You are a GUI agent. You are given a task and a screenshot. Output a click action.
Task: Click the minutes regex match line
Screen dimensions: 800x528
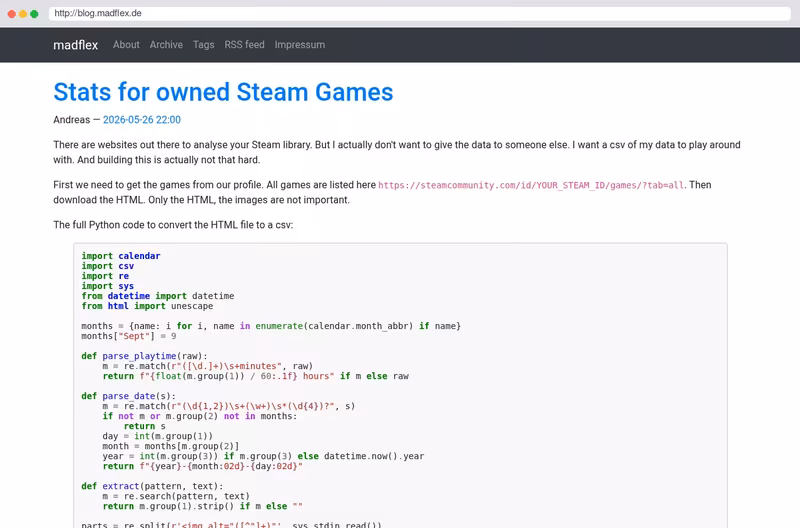[x=208, y=366]
